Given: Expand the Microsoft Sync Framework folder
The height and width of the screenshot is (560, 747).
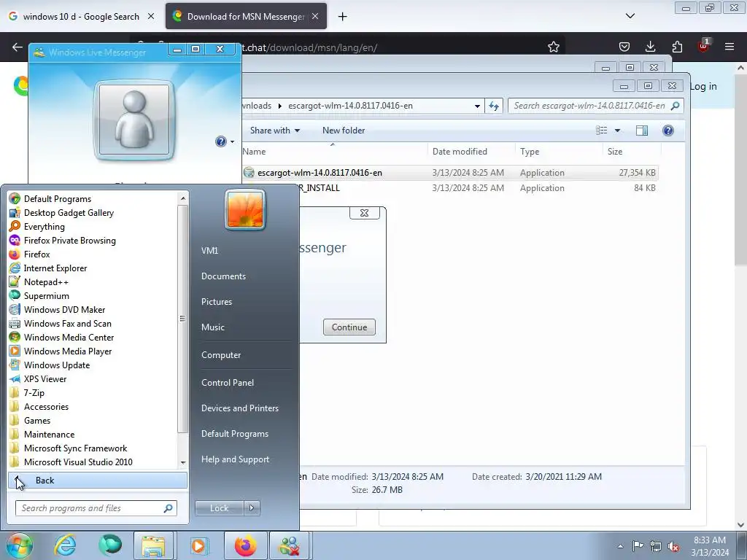Looking at the screenshot, I should click(x=75, y=448).
